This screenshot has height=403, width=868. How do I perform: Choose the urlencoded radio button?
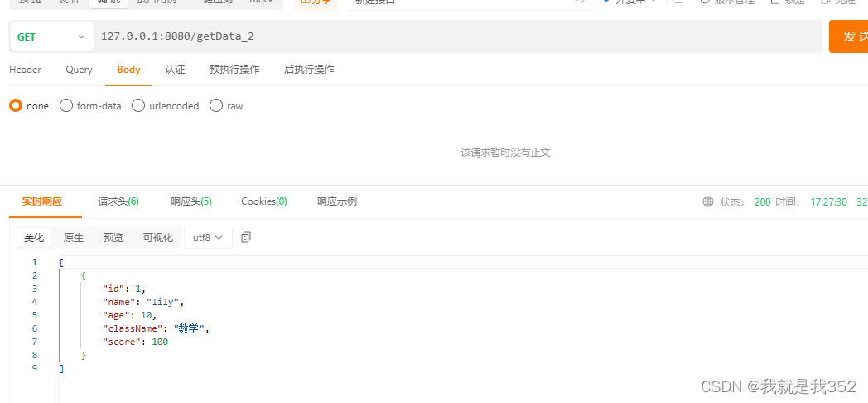tap(138, 105)
